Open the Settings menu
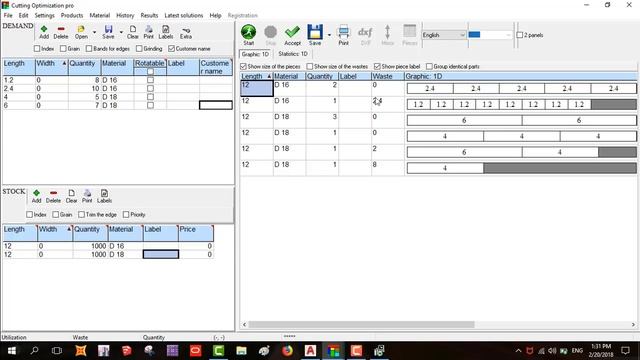The width and height of the screenshot is (640, 360). (44, 15)
